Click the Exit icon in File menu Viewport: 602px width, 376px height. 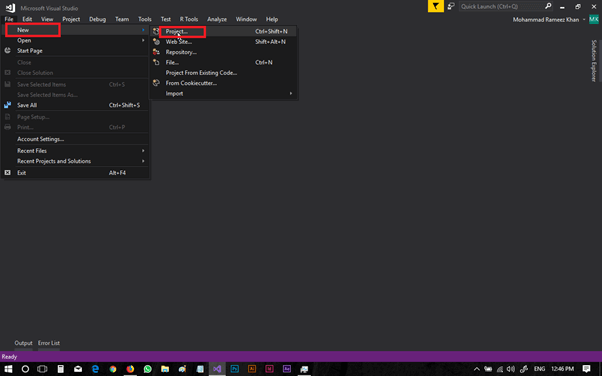pyautogui.click(x=7, y=173)
